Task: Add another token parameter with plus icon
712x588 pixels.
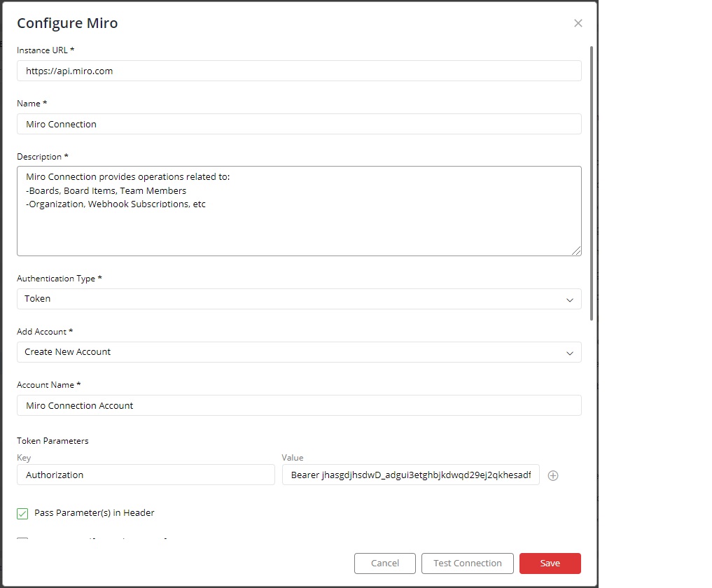Action: 552,475
